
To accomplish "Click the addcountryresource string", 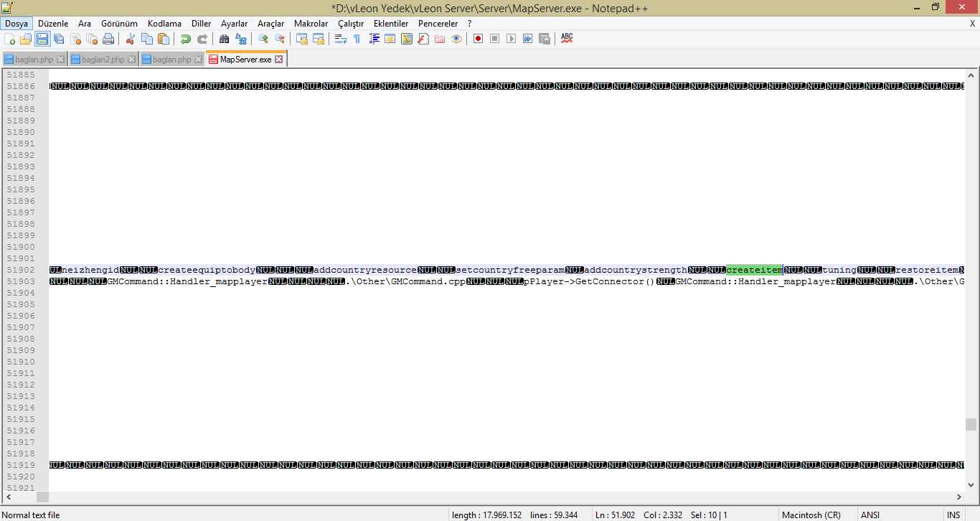I will point(365,270).
